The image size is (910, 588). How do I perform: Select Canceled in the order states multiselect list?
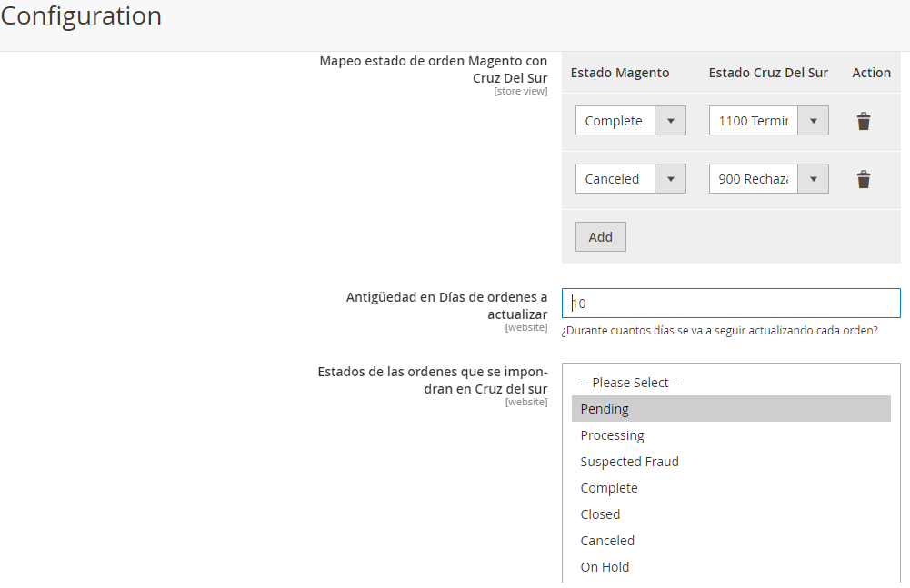[x=607, y=541]
